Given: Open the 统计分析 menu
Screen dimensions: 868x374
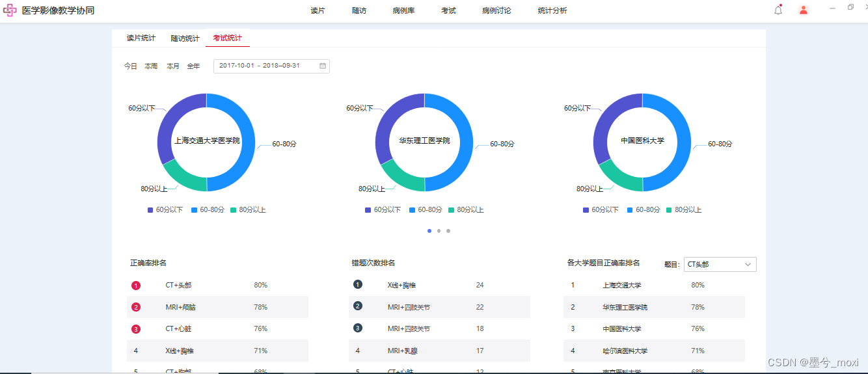Looking at the screenshot, I should (552, 10).
